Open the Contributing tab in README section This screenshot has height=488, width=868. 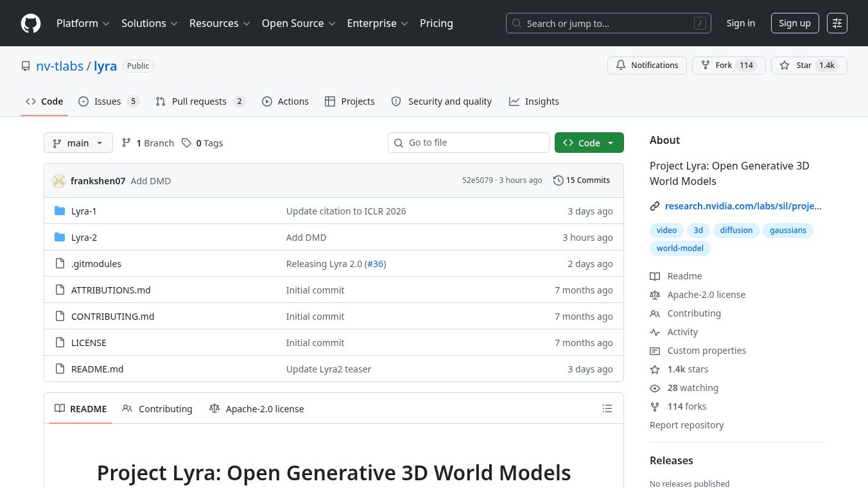157,408
